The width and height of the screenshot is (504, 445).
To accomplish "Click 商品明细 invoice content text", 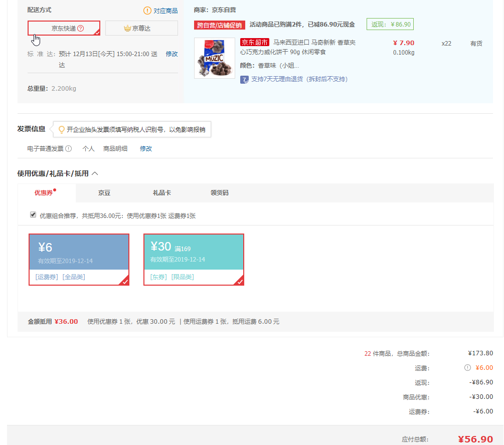I will (x=115, y=148).
